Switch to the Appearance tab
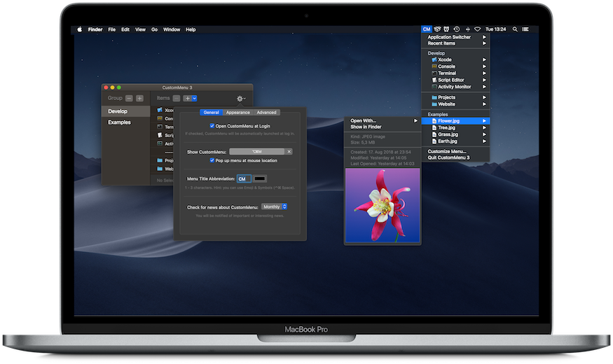 (x=237, y=113)
